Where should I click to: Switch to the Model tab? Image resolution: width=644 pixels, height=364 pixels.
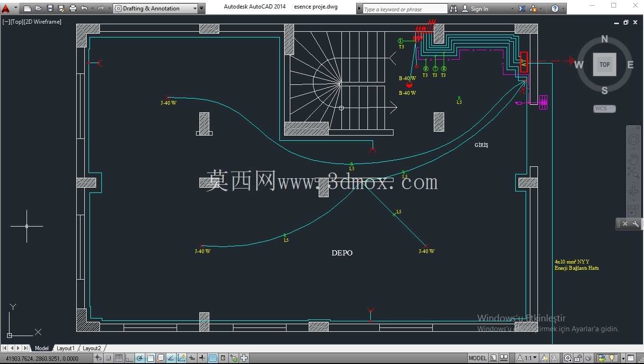coord(42,348)
